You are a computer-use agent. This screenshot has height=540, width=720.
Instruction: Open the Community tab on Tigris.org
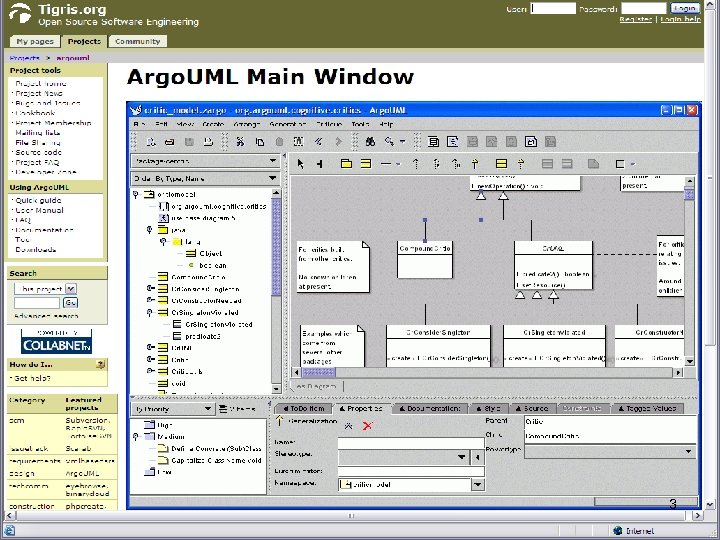tap(137, 41)
